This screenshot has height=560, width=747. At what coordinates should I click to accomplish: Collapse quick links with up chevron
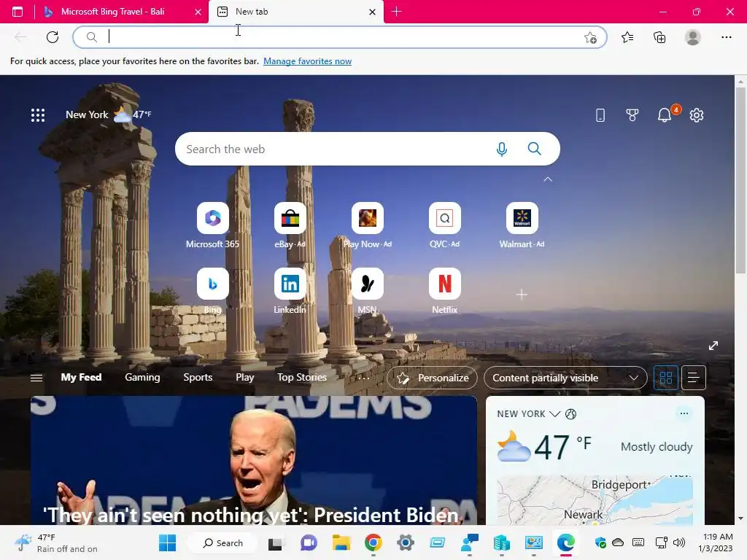pos(548,179)
